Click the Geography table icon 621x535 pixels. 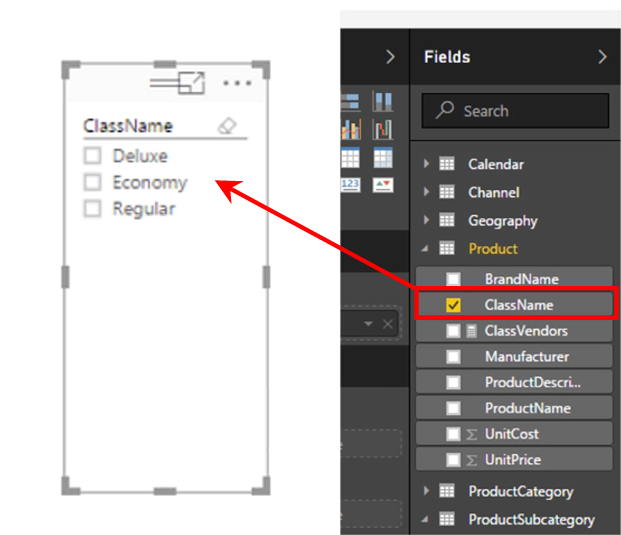[447, 220]
